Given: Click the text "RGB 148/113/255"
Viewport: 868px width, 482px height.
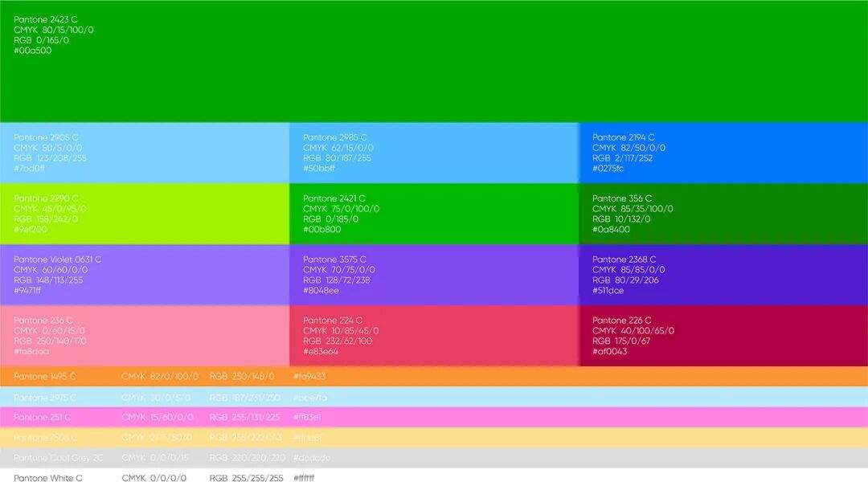Looking at the screenshot, I should (x=49, y=280).
